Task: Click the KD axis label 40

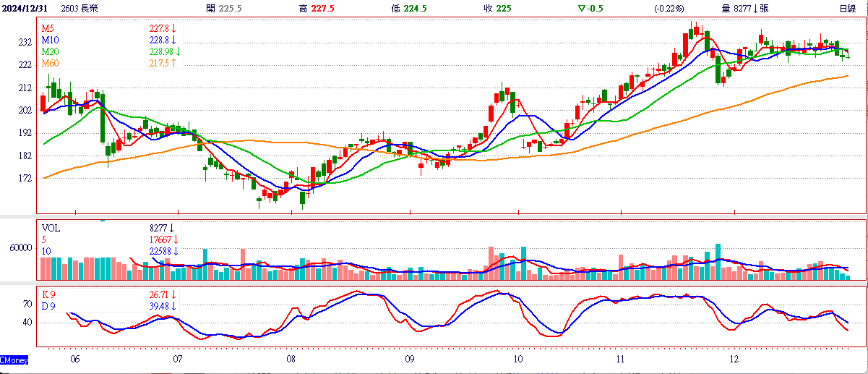Action: (27, 323)
